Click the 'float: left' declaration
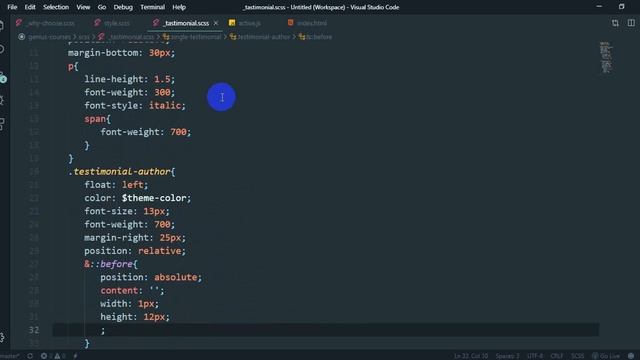This screenshot has width=640, height=360. [116, 185]
